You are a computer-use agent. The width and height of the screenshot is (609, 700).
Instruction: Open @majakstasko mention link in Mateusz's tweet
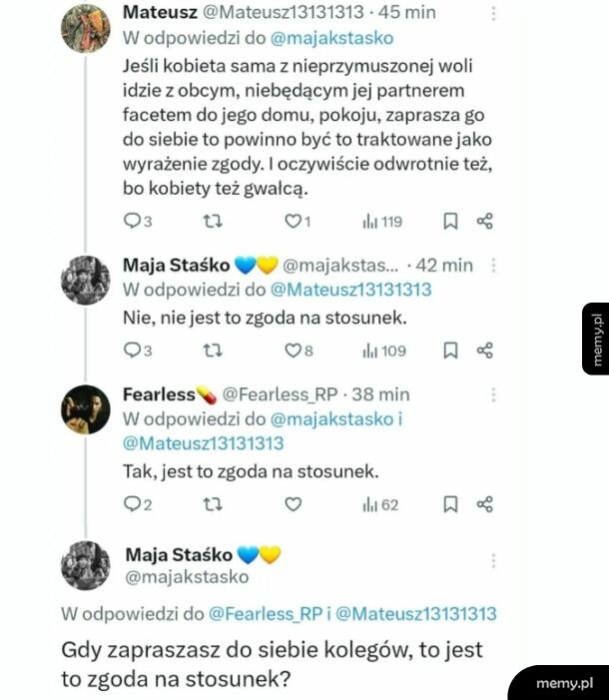point(331,38)
